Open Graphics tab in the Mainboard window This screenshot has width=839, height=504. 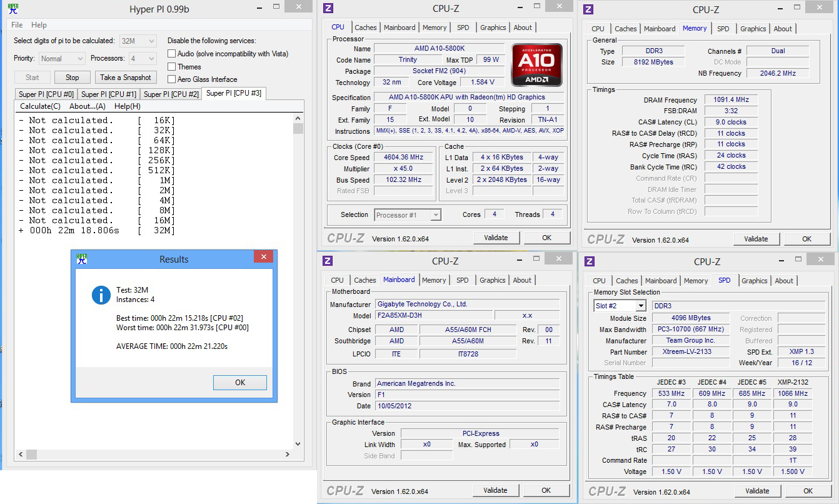(493, 280)
